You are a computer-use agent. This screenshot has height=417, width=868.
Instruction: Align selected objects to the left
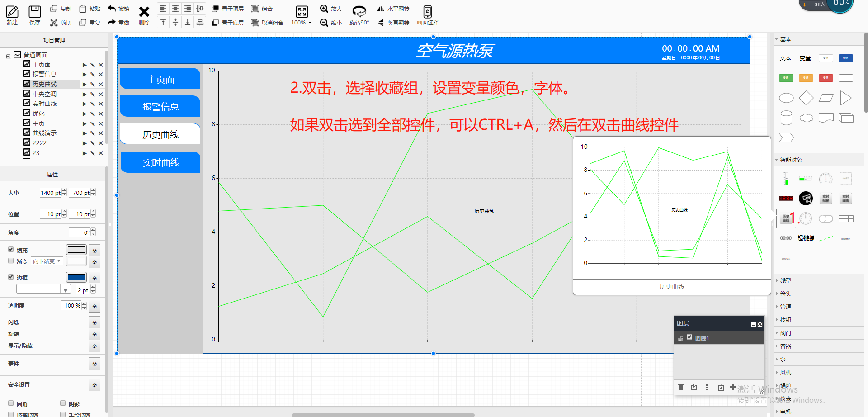[x=163, y=9]
